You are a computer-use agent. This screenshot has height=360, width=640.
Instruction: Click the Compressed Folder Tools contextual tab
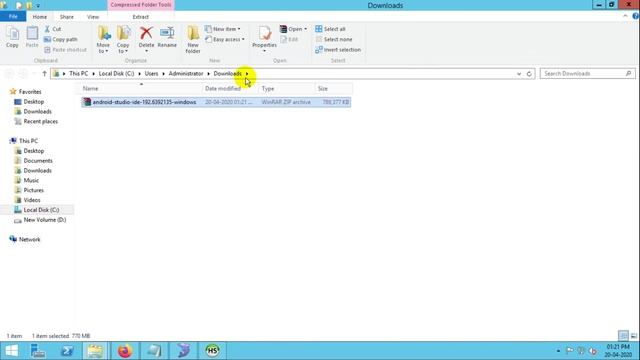point(141,5)
